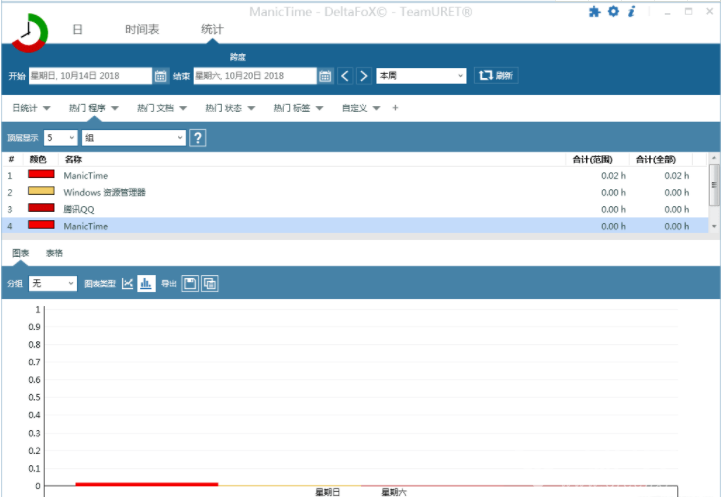Open the top display count dropdown showing 5
This screenshot has width=722, height=497.
coord(60,138)
